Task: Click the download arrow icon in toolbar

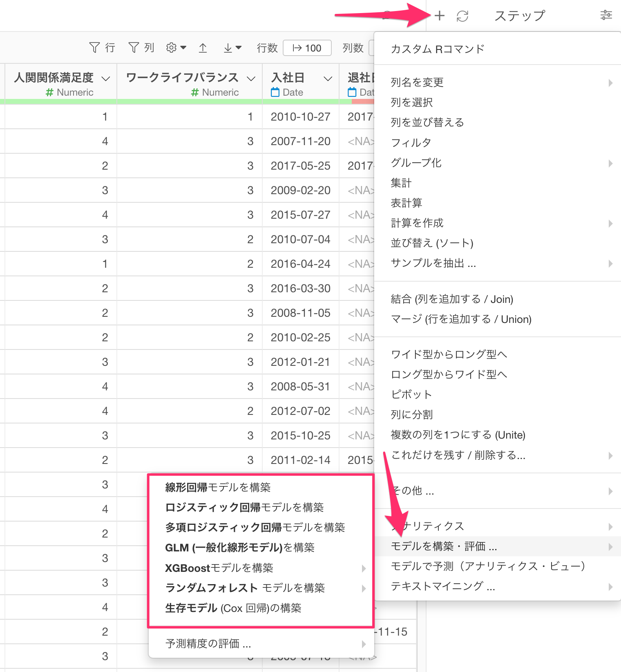Action: click(x=232, y=48)
